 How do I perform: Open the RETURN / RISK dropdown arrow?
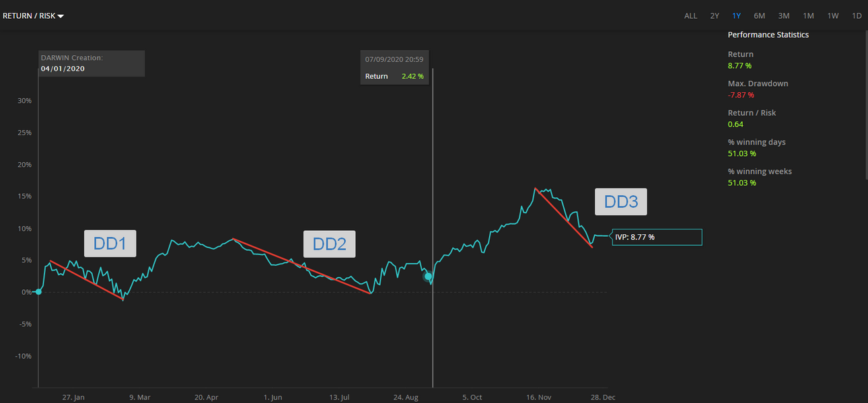(61, 16)
